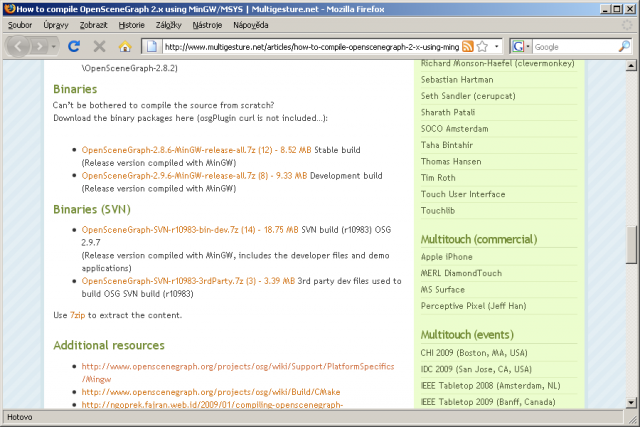
Task: Download OpenSceneGraph-SVN-r10983-3rdParty.7z
Action: pos(188,281)
